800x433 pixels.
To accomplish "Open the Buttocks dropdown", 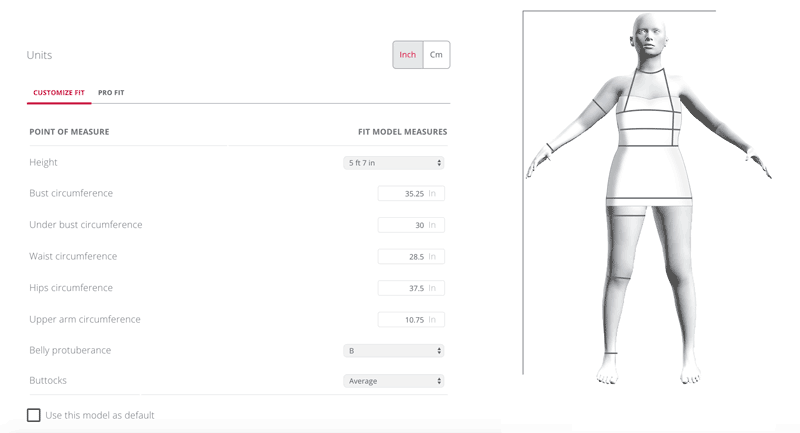I will pyautogui.click(x=394, y=381).
